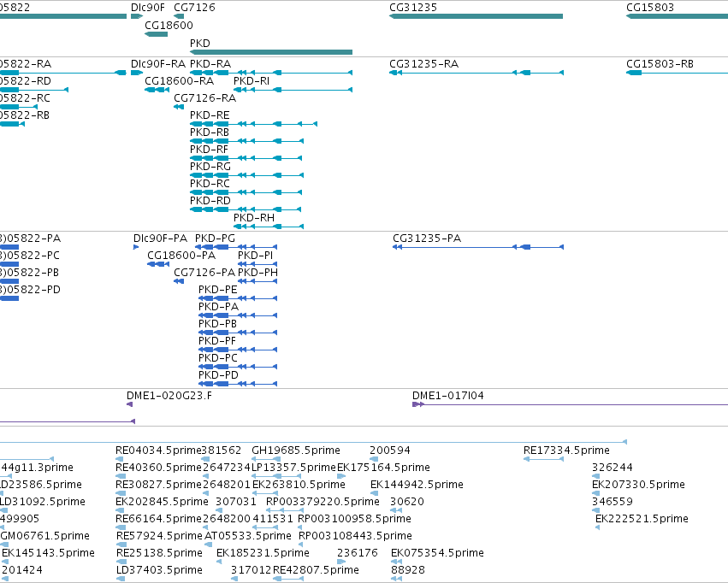
Task: Click EST AT05533.5prime
Action: tap(207, 545)
